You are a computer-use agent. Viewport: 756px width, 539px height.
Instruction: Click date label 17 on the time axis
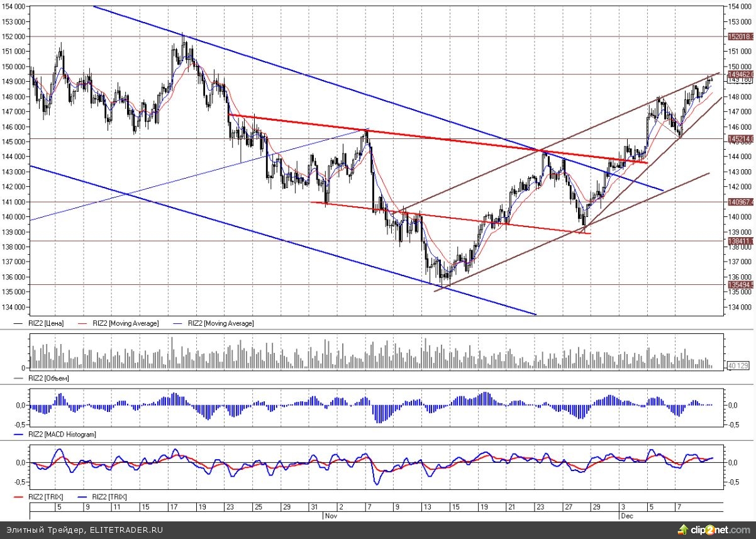171,506
